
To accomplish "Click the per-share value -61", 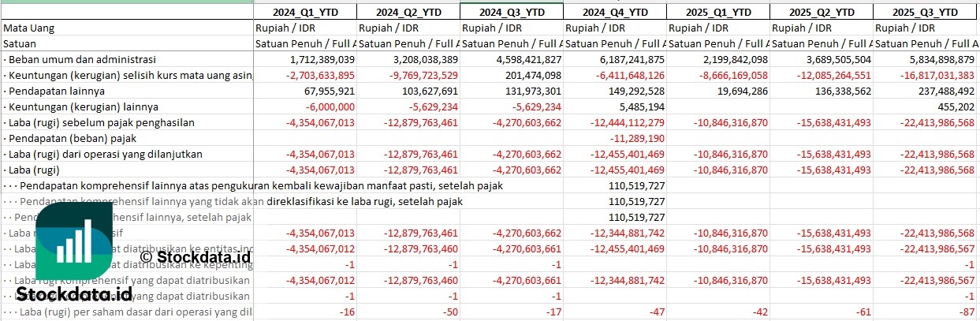I will click(x=863, y=313).
